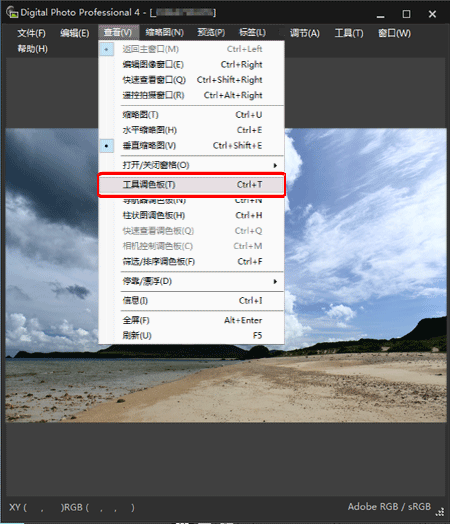Close the Digital Photo Professional window
Screen dimensions: 450x524
coord(432,14)
